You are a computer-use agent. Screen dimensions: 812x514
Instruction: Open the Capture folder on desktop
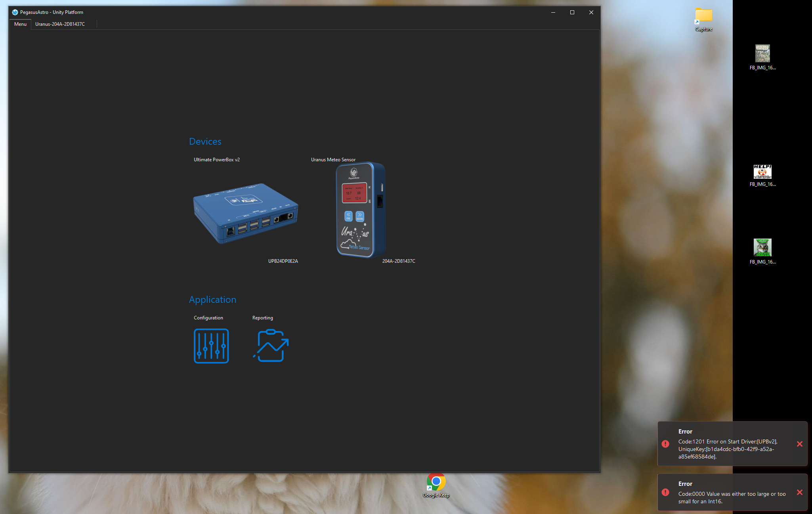click(704, 19)
